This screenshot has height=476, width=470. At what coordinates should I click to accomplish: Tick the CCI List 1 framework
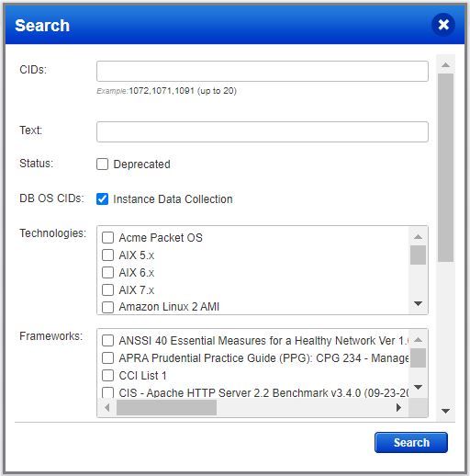(x=107, y=375)
